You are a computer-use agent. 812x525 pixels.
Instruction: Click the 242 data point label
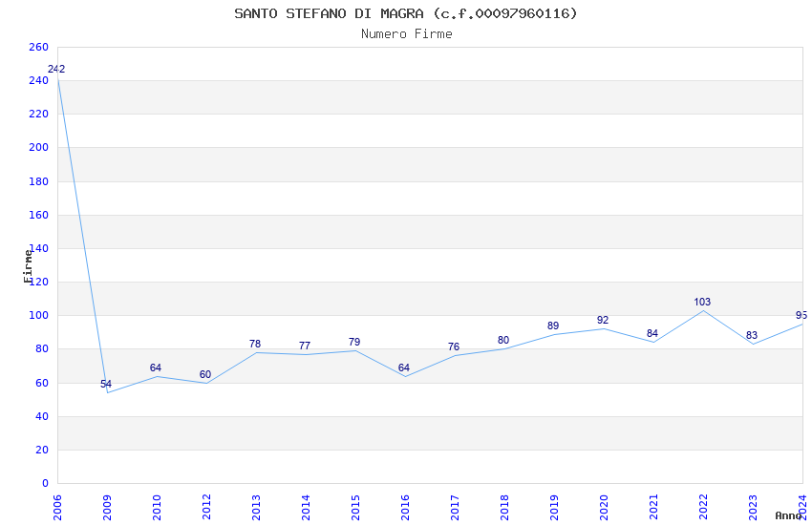click(x=56, y=69)
